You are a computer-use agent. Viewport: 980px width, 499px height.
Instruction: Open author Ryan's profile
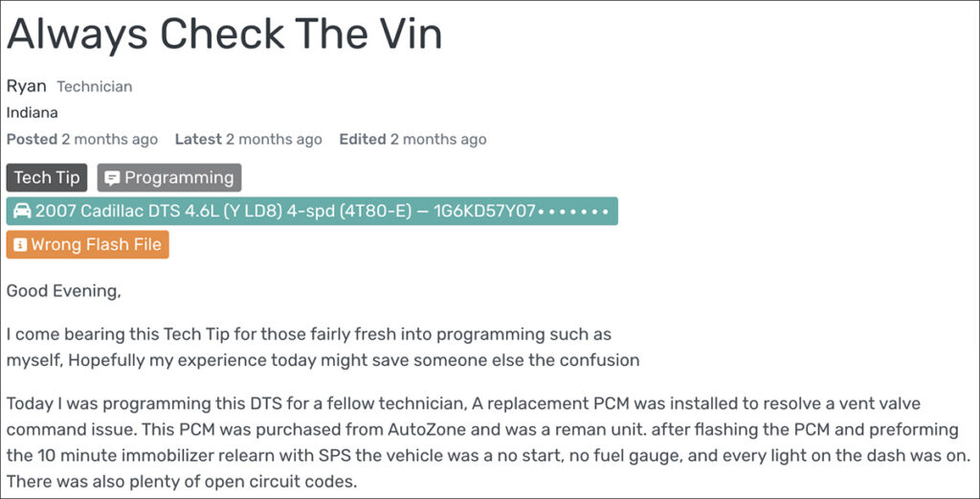click(x=26, y=86)
